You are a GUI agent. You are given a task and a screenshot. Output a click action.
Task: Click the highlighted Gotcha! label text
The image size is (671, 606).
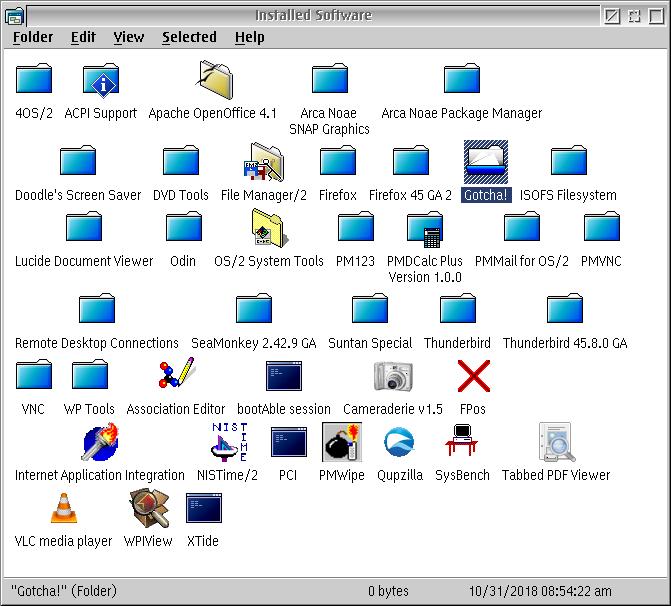point(486,195)
